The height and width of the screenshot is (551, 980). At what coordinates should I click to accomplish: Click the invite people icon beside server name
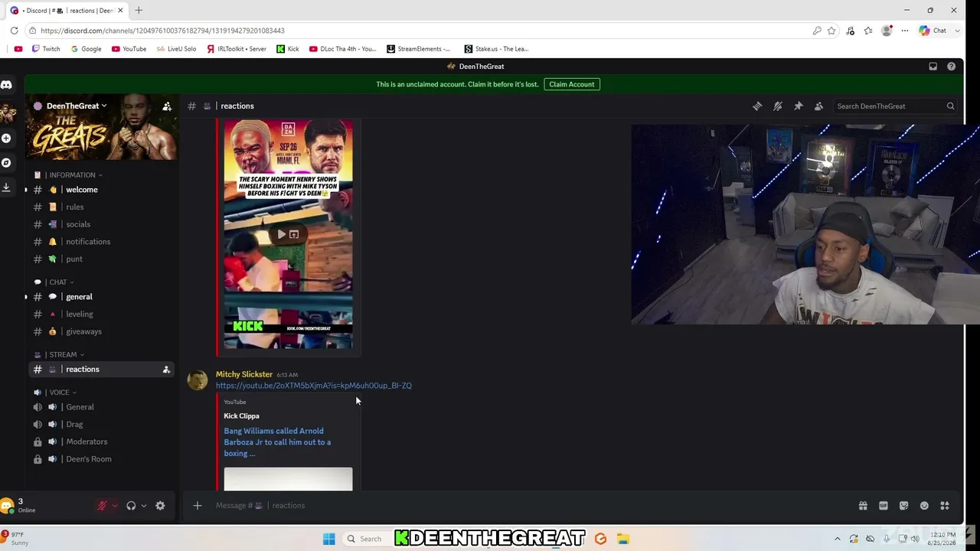pyautogui.click(x=167, y=106)
